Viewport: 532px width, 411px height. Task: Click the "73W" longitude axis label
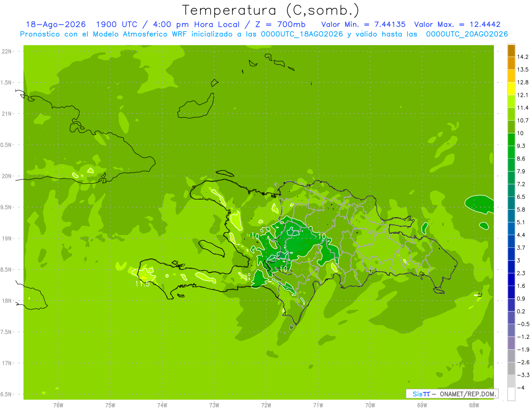coord(214,405)
